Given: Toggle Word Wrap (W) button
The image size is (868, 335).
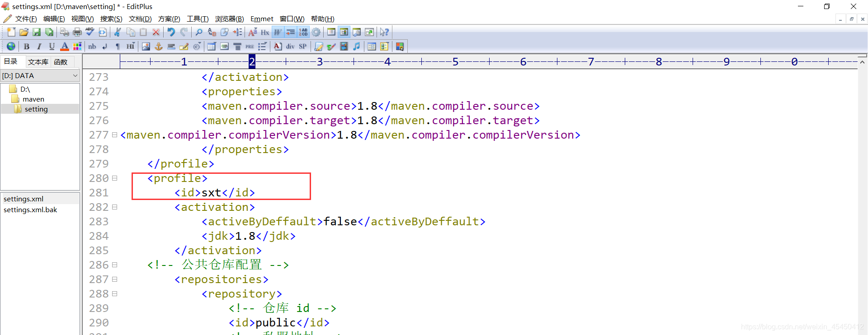Looking at the screenshot, I should [278, 32].
